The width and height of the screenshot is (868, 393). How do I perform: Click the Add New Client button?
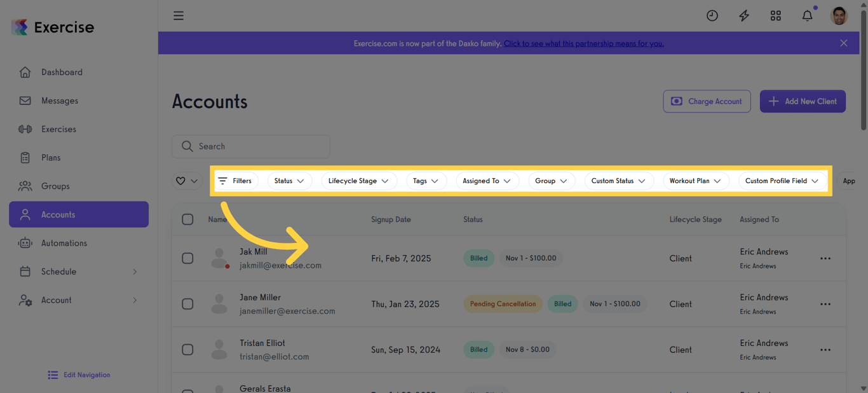[803, 101]
